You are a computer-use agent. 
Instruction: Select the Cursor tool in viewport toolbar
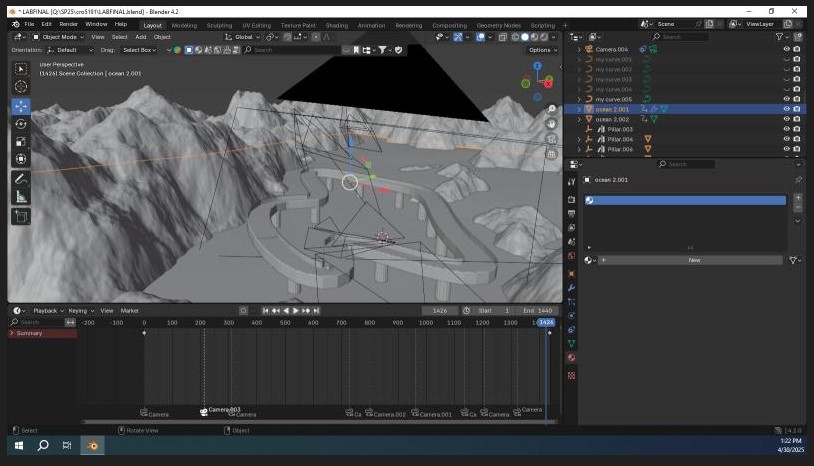(21, 87)
